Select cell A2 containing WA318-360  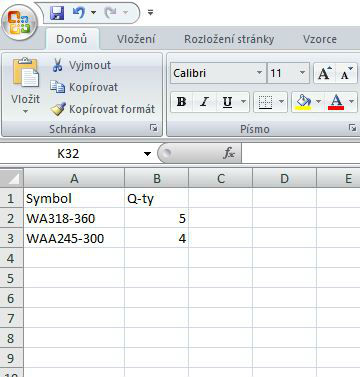(x=74, y=218)
